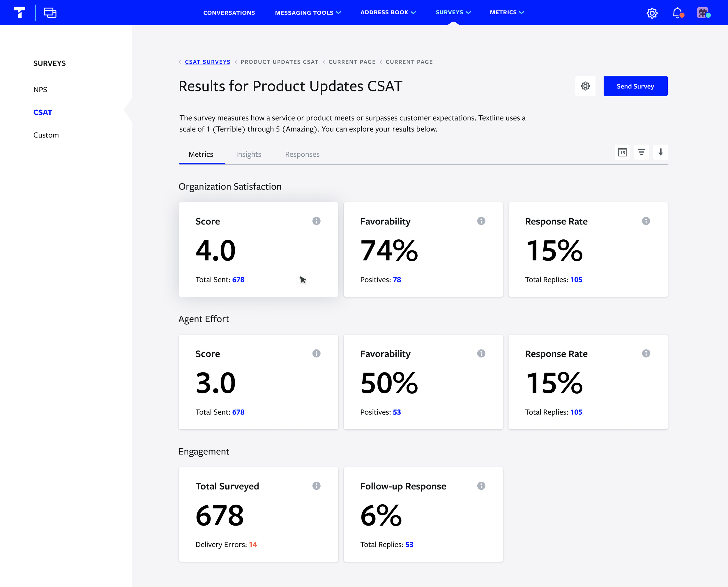The width and height of the screenshot is (728, 587).
Task: Open the user avatar menu
Action: pos(703,13)
